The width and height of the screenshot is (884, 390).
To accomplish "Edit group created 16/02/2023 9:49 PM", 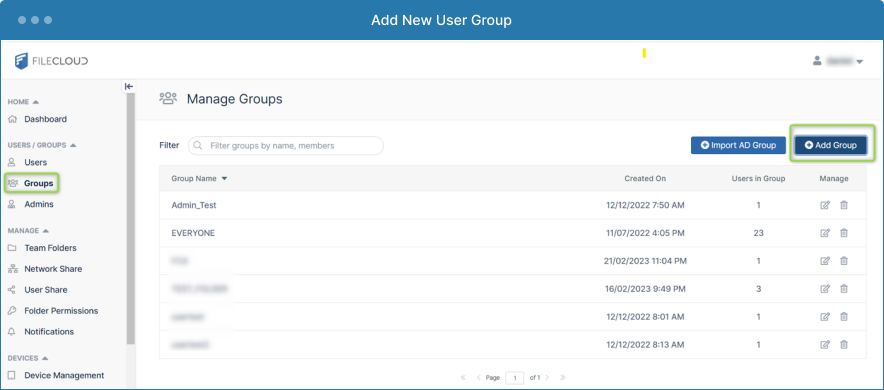I will (825, 289).
